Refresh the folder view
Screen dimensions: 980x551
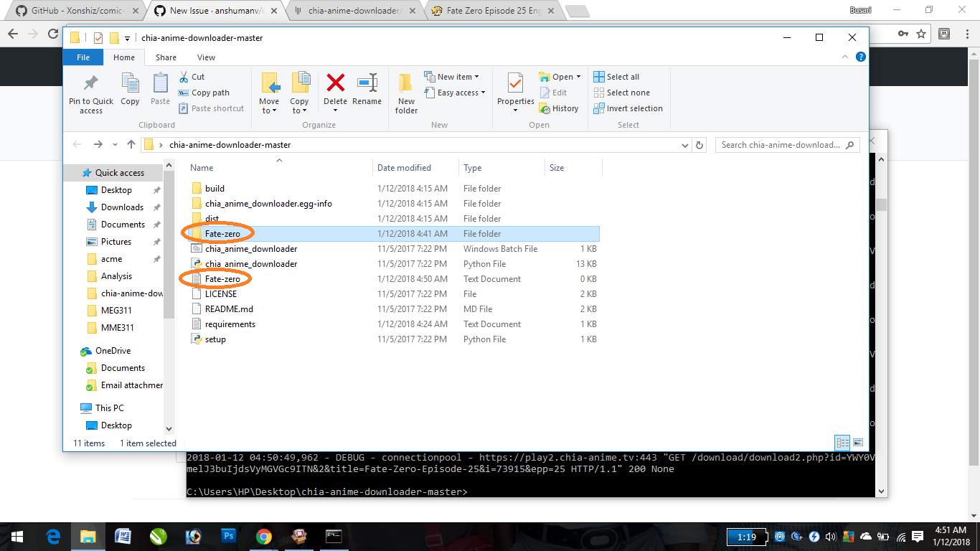click(699, 144)
